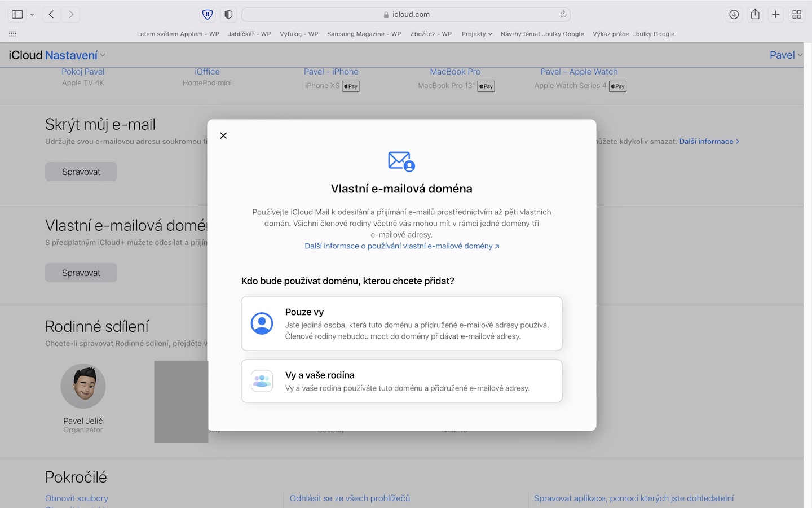Toggle Safari sidebar icon
The image size is (812, 508).
click(x=17, y=15)
